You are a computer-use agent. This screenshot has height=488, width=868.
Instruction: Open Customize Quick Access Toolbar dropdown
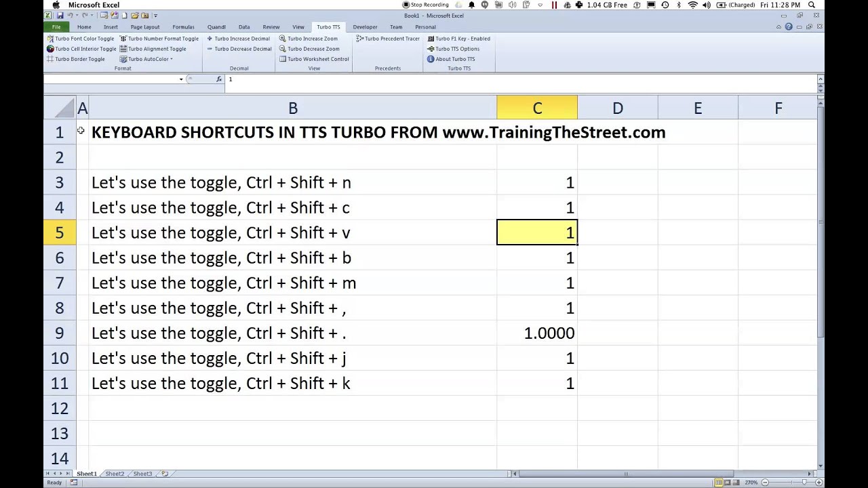pos(155,15)
